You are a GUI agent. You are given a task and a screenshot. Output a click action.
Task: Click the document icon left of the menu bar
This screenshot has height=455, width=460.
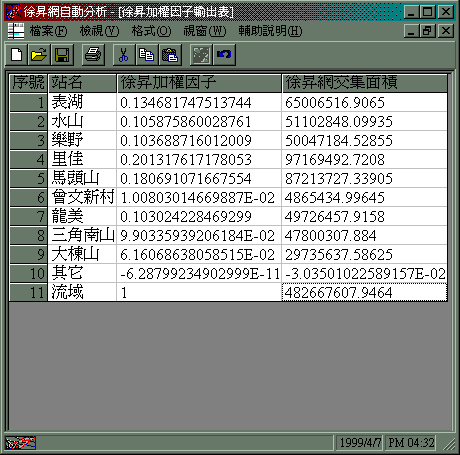pos(16,31)
